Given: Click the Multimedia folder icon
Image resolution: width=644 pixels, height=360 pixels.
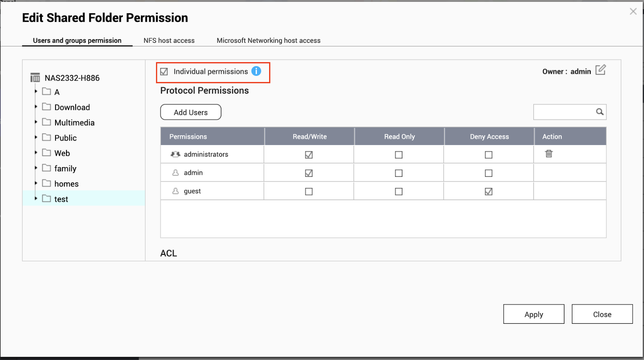Looking at the screenshot, I should coord(47,122).
